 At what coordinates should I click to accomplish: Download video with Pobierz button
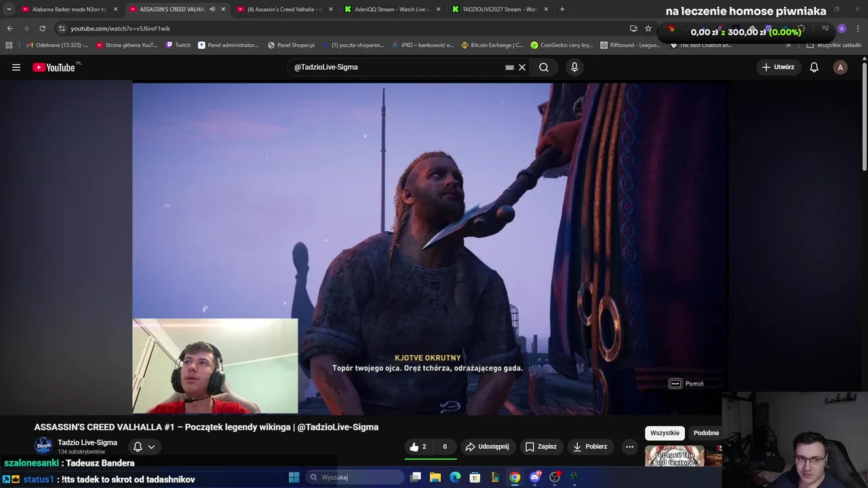(x=591, y=447)
